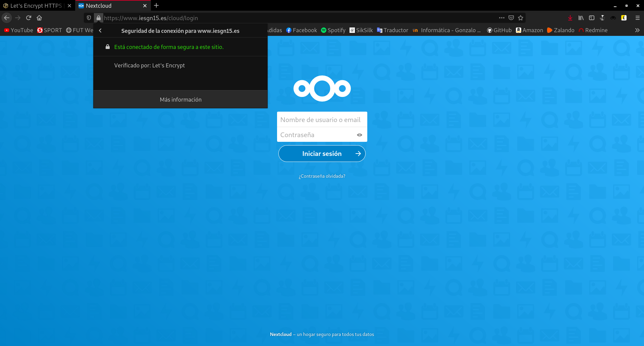Screen dimensions: 644x346
Task: Show the browser sidebars
Action: coord(592,18)
